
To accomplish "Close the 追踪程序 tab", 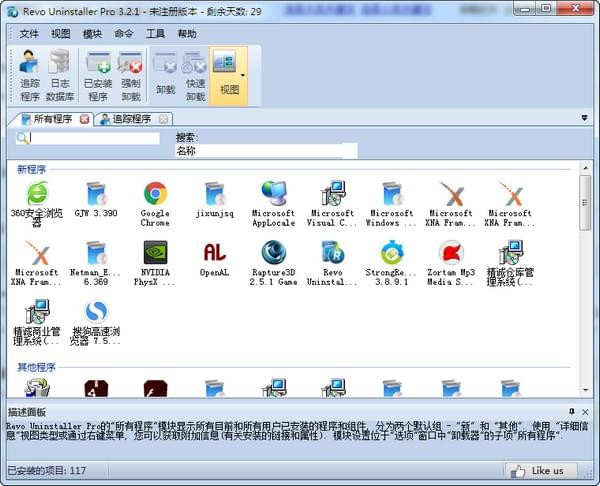I will click(x=163, y=119).
